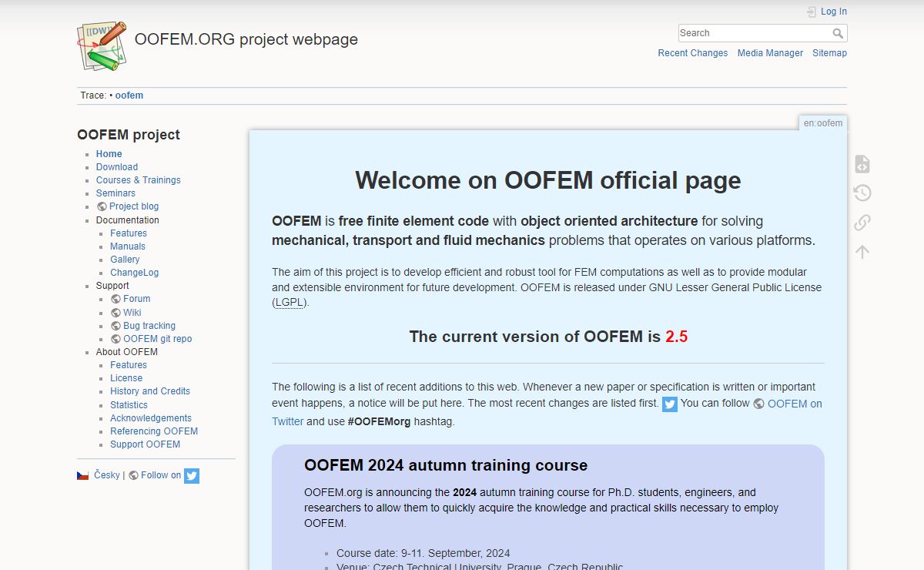Open the Forum link
The image size is (924, 570).
click(x=137, y=299)
